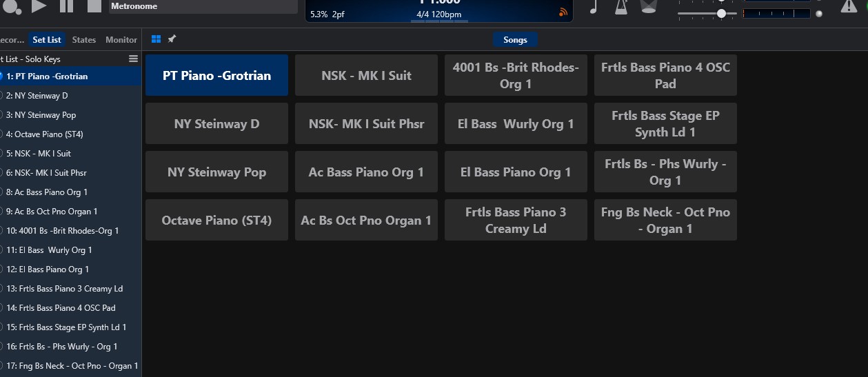The height and width of the screenshot is (377, 868).
Task: Click the orange MIDI activity signal icon
Action: pyautogui.click(x=563, y=12)
